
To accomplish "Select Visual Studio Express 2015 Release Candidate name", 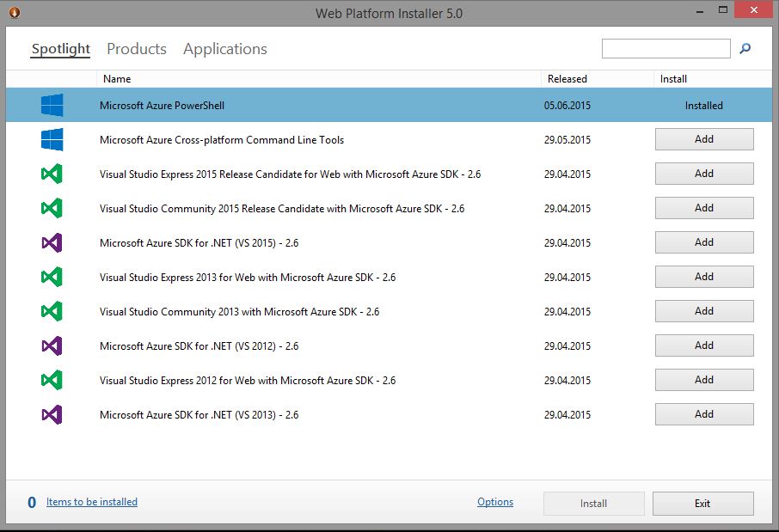I will pos(290,174).
